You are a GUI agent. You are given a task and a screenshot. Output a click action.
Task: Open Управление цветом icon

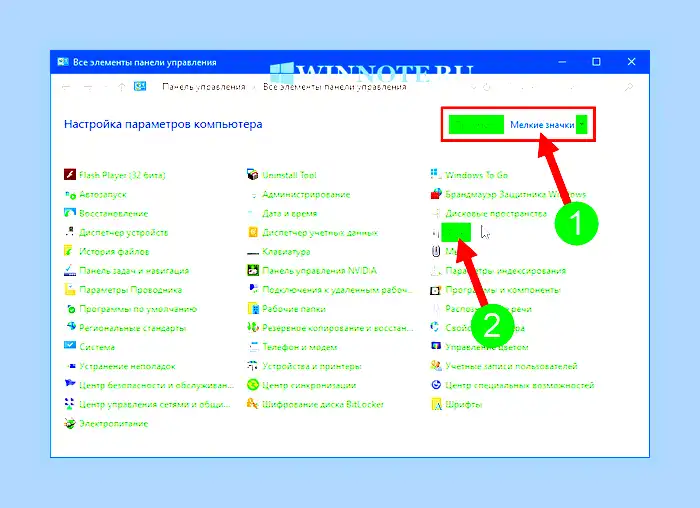tap(436, 346)
